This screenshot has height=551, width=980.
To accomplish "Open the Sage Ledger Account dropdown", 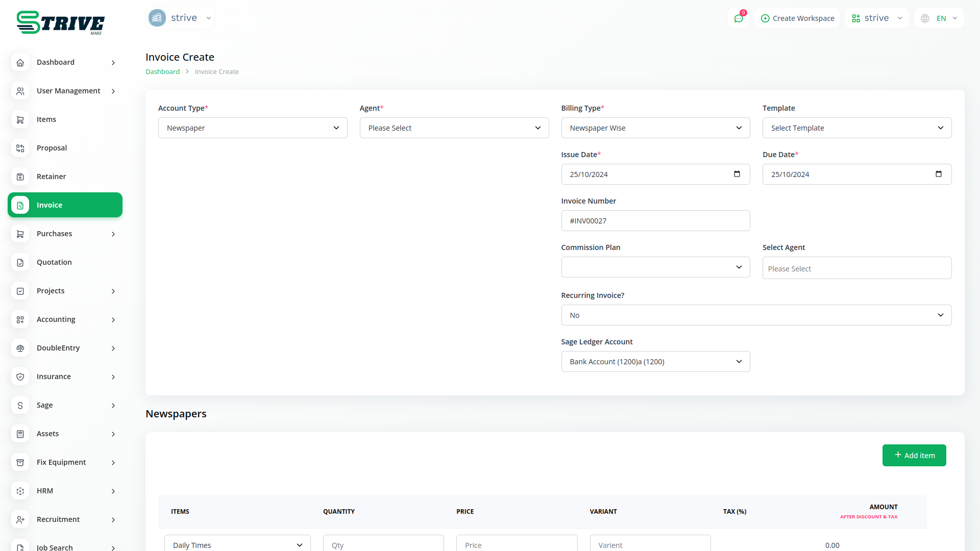I will click(x=655, y=362).
